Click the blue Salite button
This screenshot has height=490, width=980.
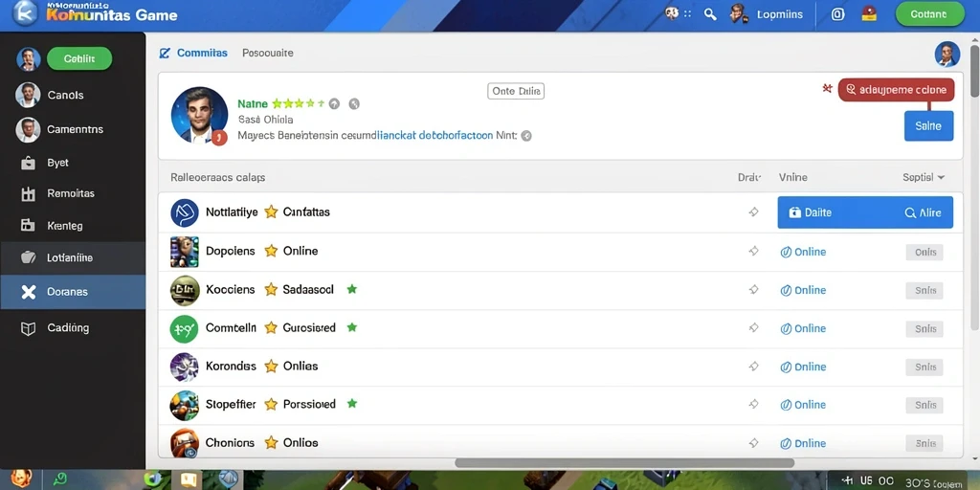coord(928,125)
